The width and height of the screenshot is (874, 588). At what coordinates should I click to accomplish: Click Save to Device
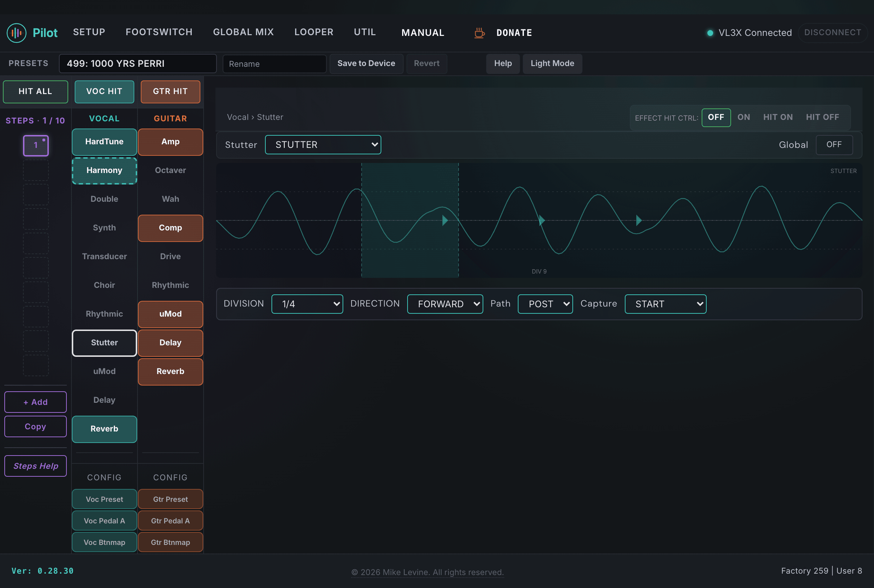pos(366,64)
